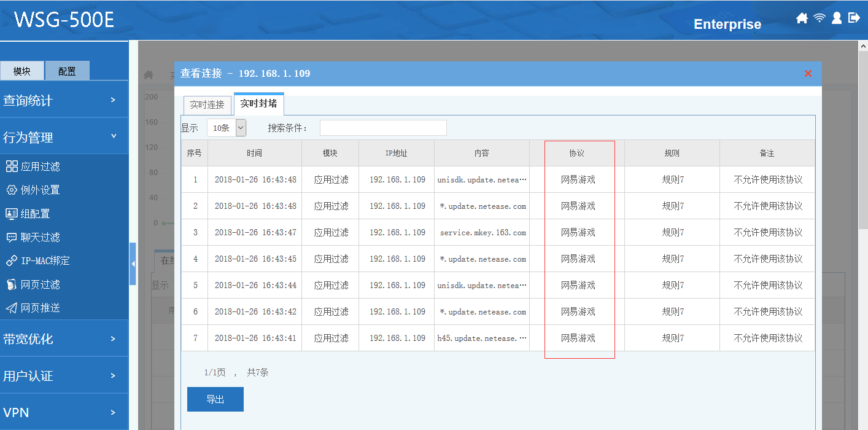The height and width of the screenshot is (430, 868).
Task: Click the 导出 export button
Action: point(215,399)
